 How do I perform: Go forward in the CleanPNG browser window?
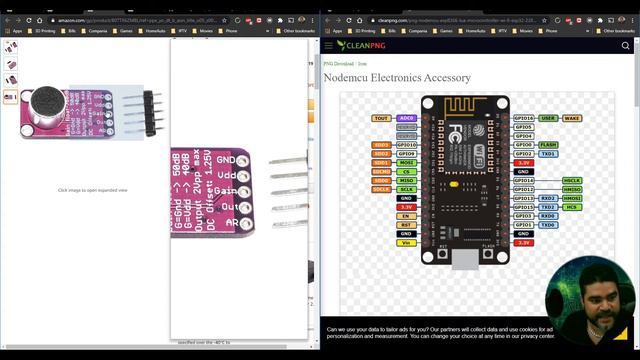coord(338,20)
